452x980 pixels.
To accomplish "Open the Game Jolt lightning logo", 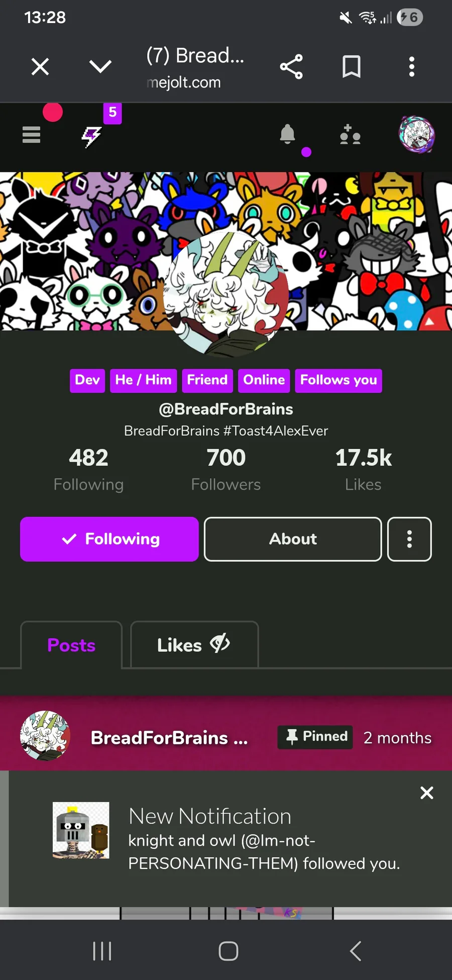I will [91, 136].
